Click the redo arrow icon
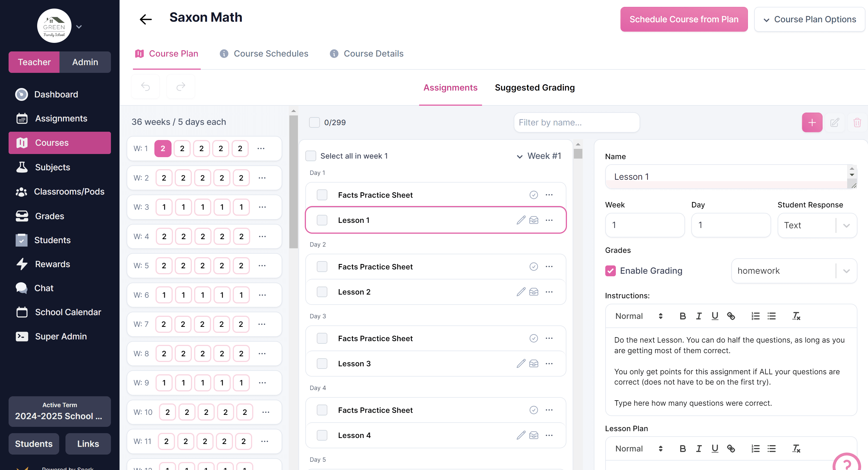The height and width of the screenshot is (470, 868). point(181,87)
